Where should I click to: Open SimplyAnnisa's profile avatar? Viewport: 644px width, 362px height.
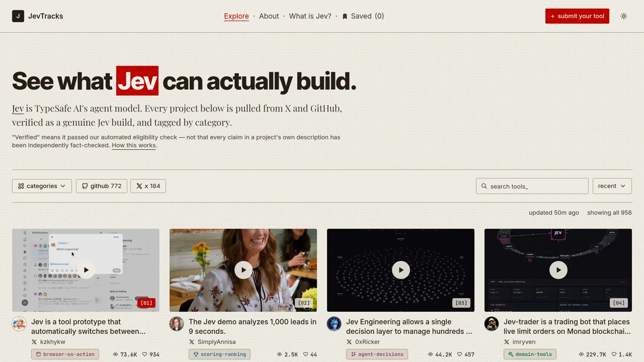pyautogui.click(x=177, y=324)
